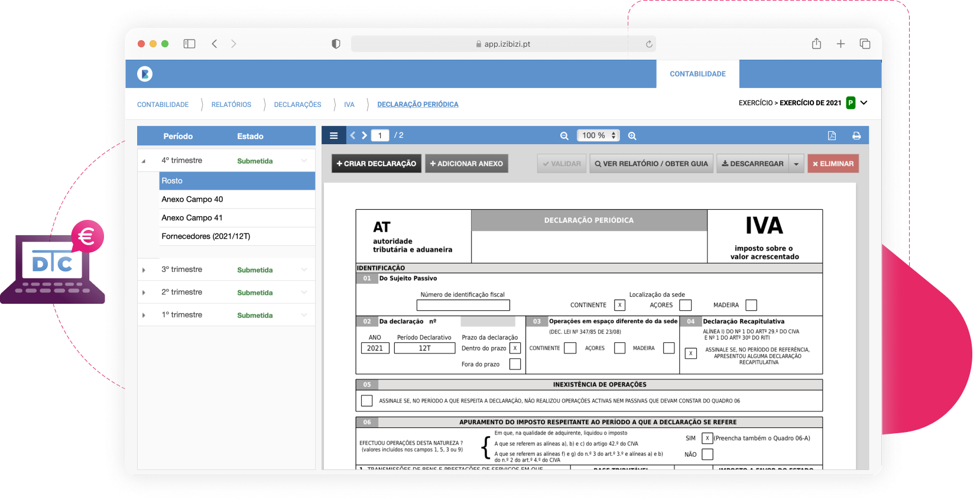
Task: Open the zoom percentage dropdown
Action: tap(598, 135)
